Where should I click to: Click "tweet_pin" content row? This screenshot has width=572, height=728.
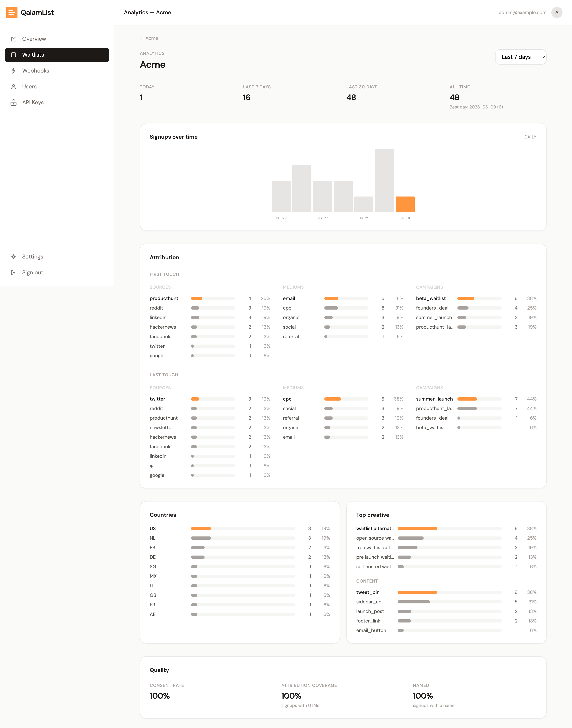pyautogui.click(x=446, y=592)
